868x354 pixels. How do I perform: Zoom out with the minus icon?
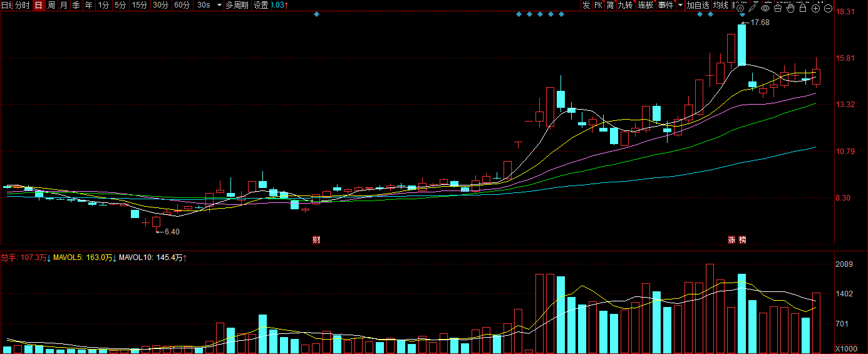coord(828,8)
